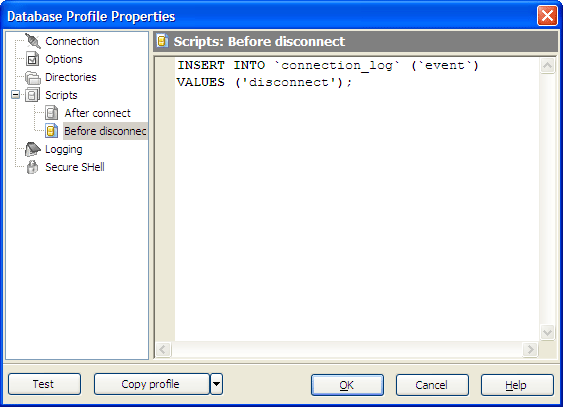Click the Cancel button
Screen dimensions: 563x407
tap(432, 385)
